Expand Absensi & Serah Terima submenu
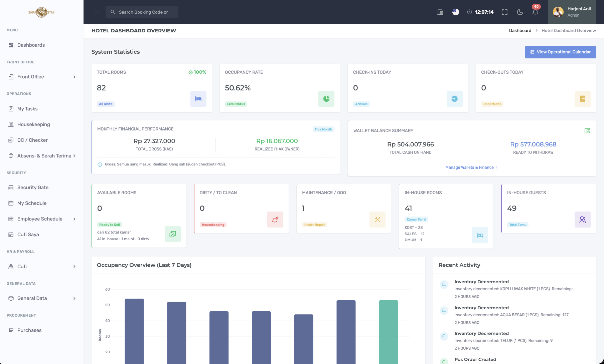The height and width of the screenshot is (364, 604). pyautogui.click(x=42, y=156)
